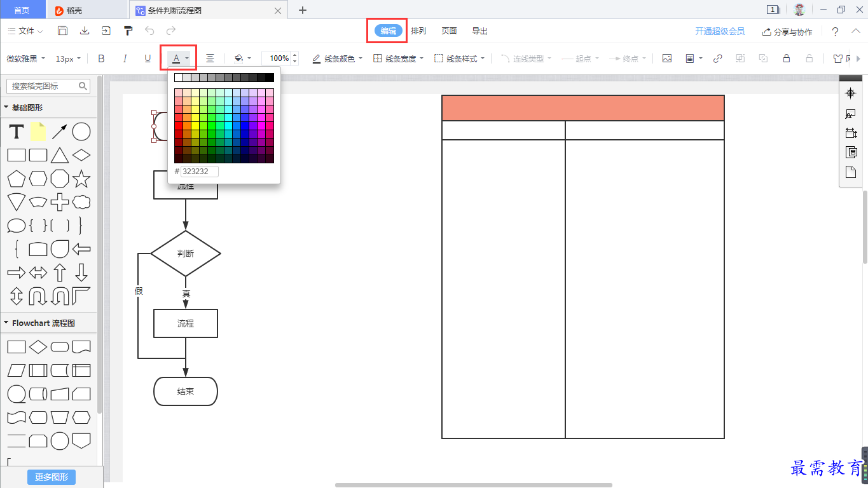The image size is (868, 488).
Task: Click the insert image icon
Action: (667, 58)
